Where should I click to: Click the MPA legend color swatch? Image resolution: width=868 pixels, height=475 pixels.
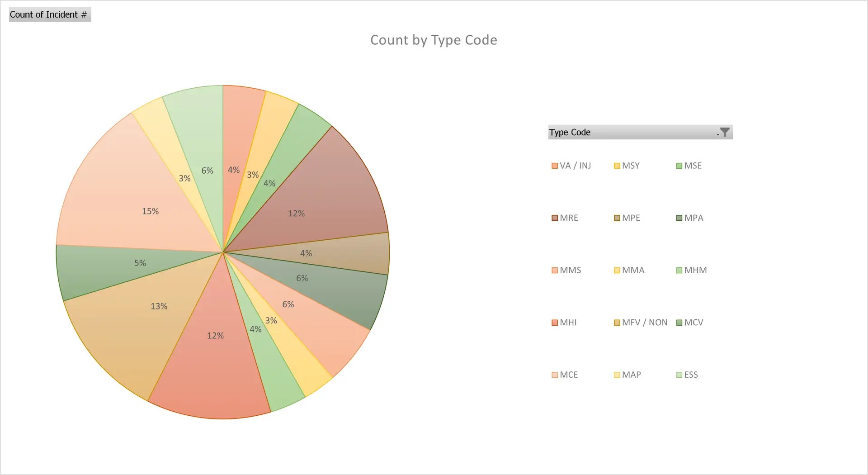click(679, 218)
